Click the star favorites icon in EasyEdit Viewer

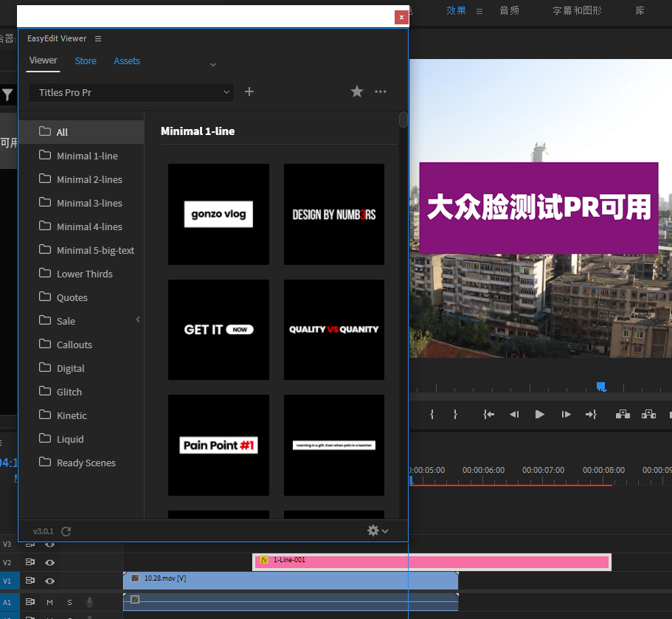357,91
